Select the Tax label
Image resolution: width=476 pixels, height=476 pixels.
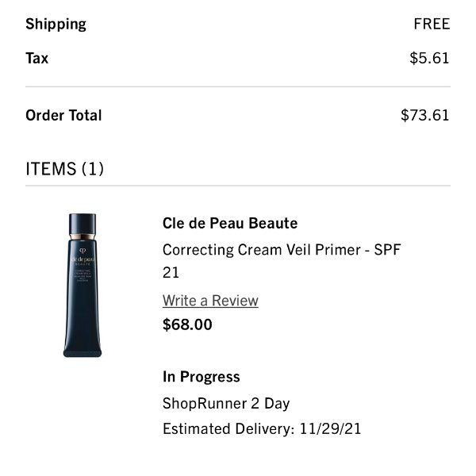[x=37, y=58]
